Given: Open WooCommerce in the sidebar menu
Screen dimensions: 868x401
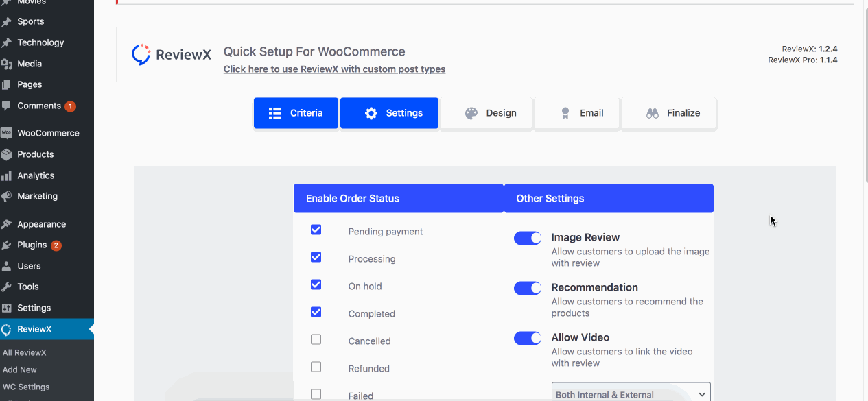Looking at the screenshot, I should pos(47,133).
